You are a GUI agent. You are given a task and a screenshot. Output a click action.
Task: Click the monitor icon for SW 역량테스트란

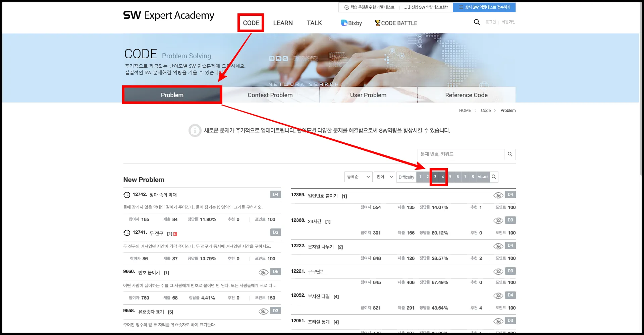(x=407, y=7)
